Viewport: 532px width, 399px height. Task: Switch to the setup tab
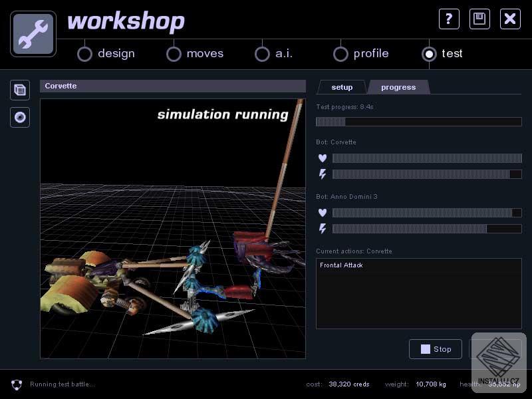tap(342, 87)
